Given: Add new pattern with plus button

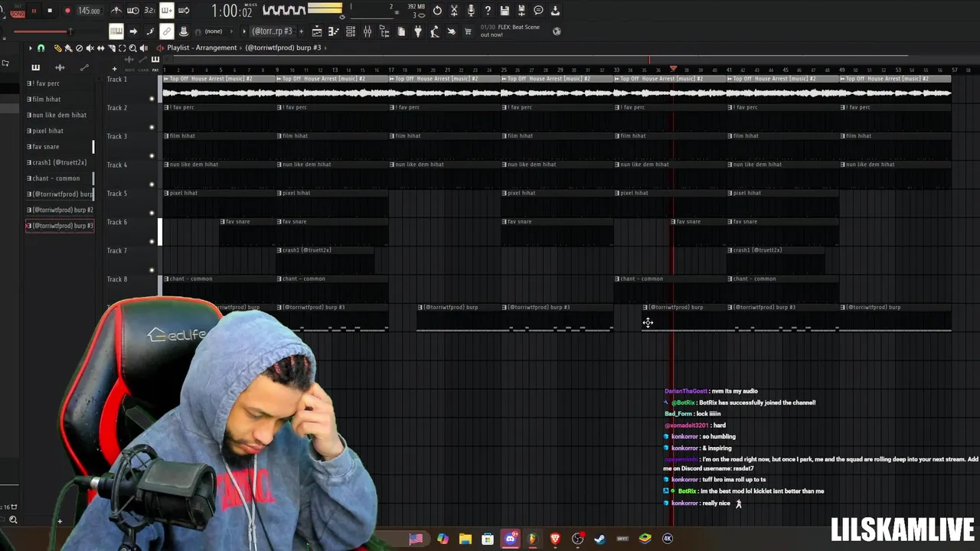Looking at the screenshot, I should click(x=301, y=31).
